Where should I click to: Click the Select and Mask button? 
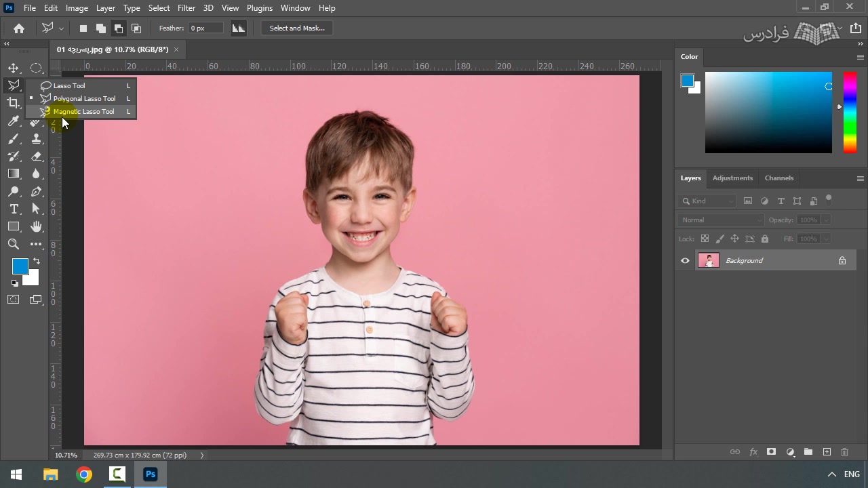297,28
